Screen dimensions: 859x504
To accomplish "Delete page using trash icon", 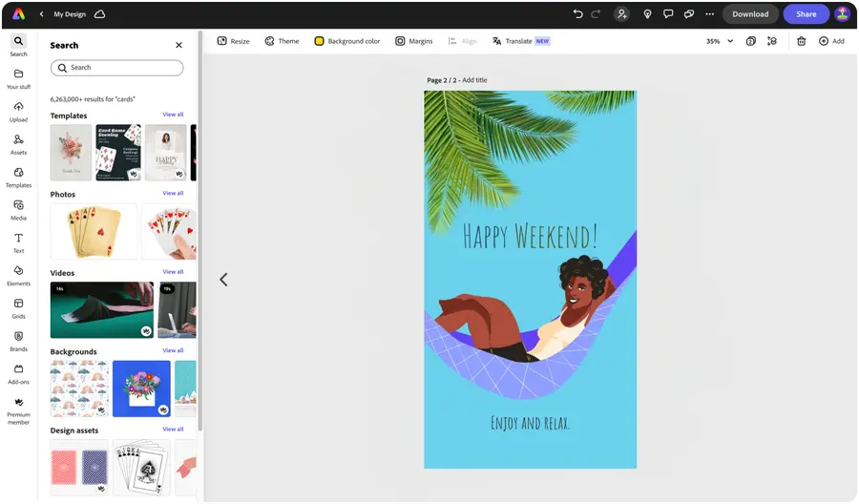I will 801,41.
